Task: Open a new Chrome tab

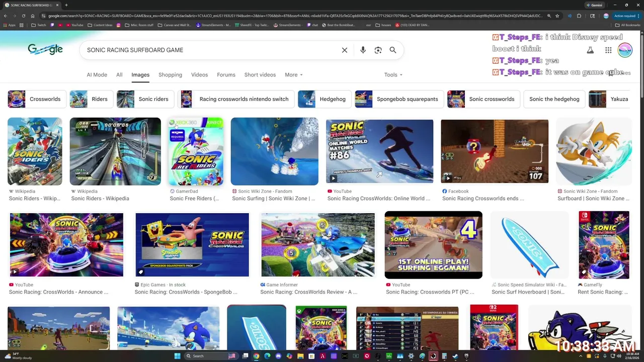Action: (x=66, y=5)
